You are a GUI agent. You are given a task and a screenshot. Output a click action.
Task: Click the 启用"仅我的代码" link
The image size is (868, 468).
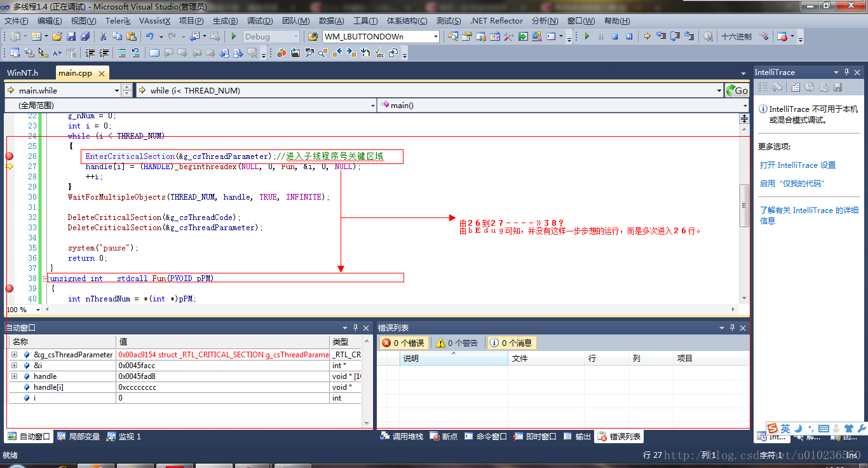click(x=791, y=184)
